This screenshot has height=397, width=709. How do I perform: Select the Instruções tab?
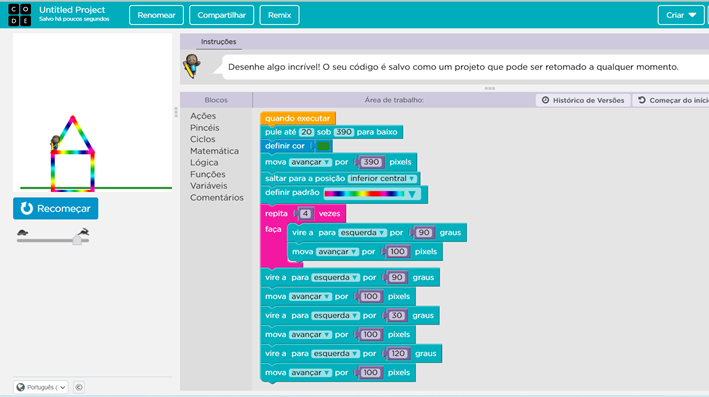[x=218, y=42]
